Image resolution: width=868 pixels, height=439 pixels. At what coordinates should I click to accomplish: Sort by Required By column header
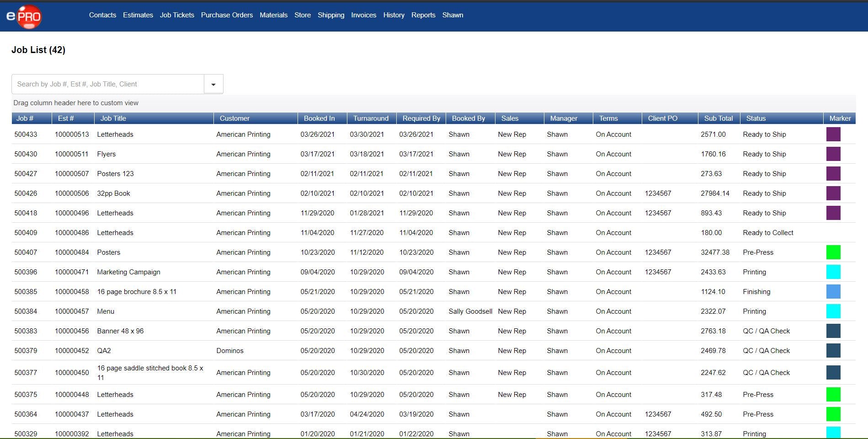[421, 118]
